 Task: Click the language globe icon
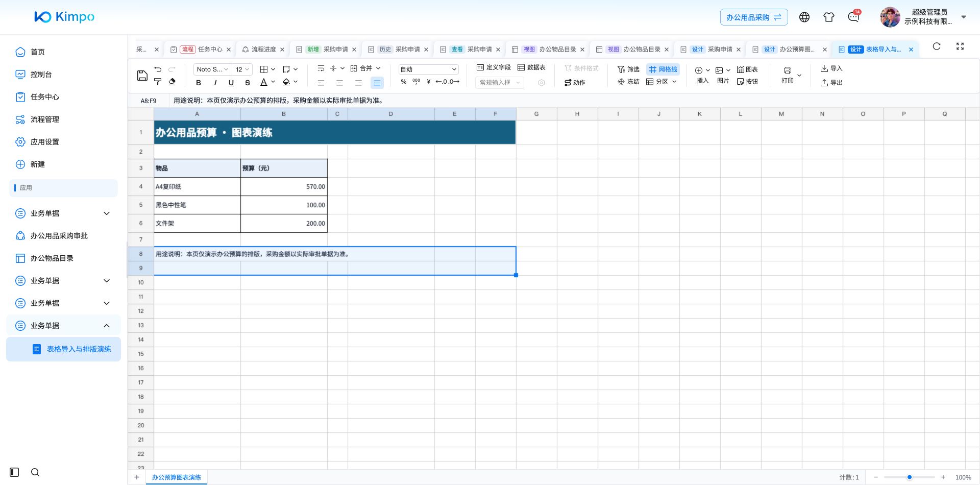point(804,17)
